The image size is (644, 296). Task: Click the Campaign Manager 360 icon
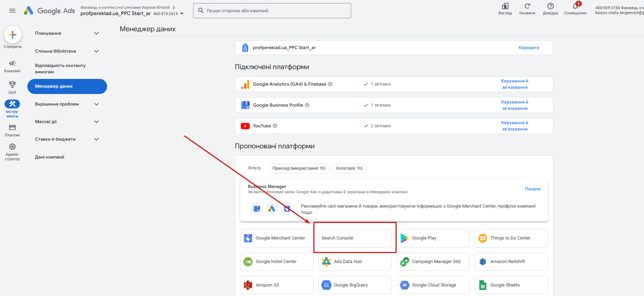point(405,262)
